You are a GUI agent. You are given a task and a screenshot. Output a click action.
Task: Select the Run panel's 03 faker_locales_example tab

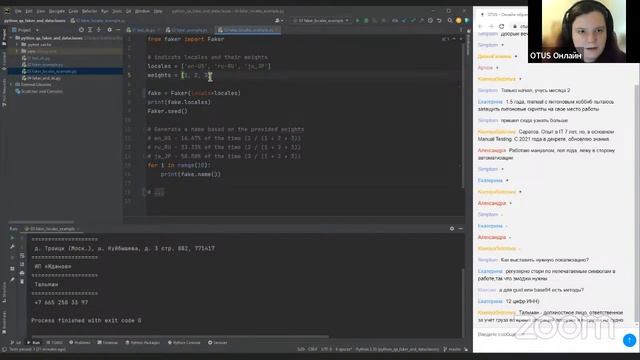pyautogui.click(x=52, y=229)
